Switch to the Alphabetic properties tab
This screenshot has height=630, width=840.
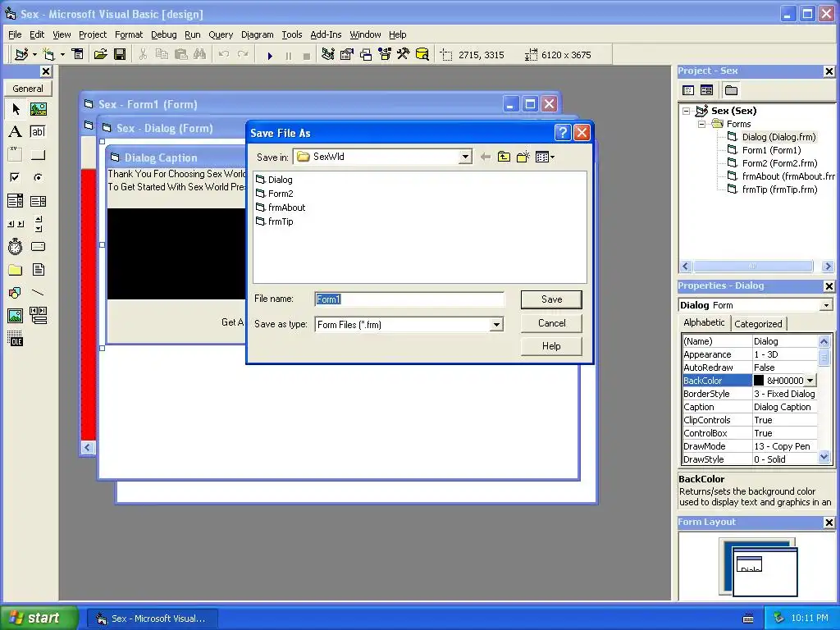pos(704,322)
